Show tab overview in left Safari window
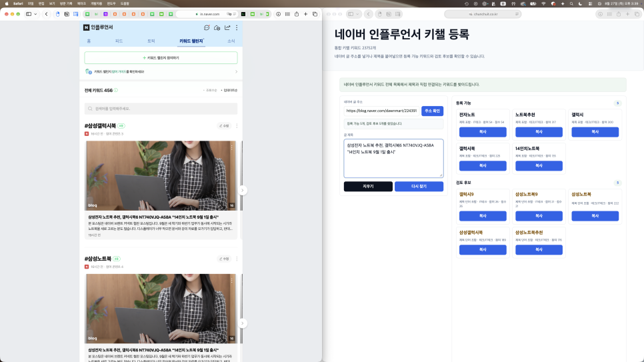 pos(315,14)
